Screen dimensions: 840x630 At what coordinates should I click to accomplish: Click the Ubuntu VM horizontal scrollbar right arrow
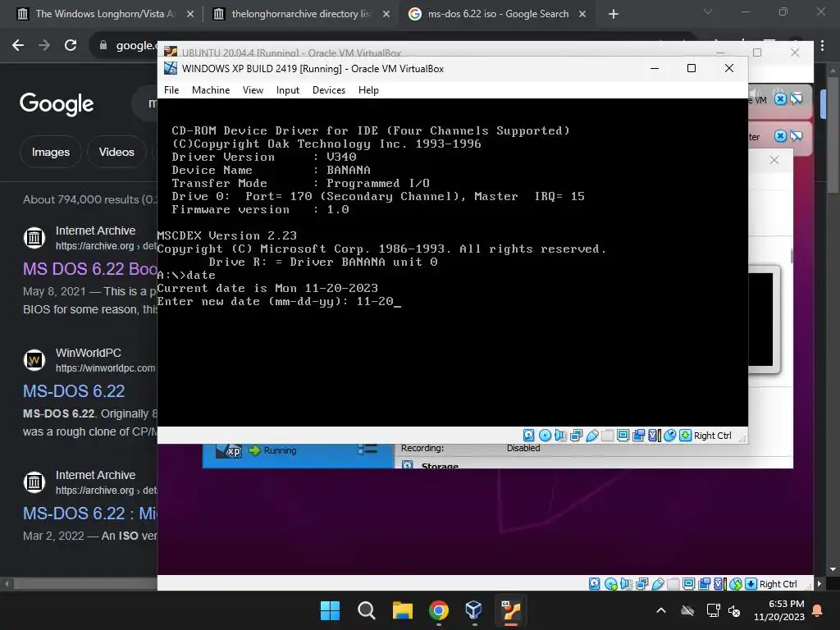(x=819, y=584)
